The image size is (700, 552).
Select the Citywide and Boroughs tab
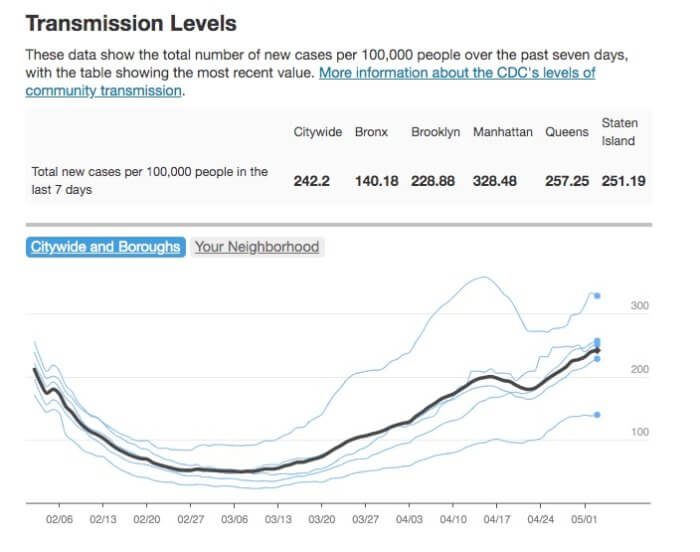105,247
